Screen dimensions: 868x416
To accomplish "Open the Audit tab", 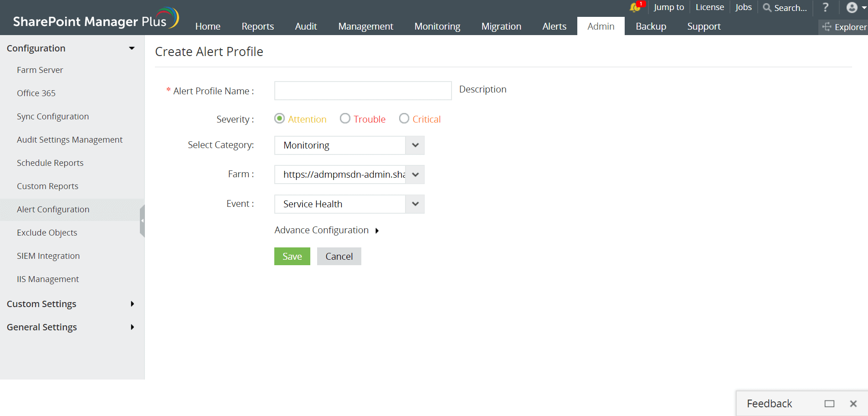I will [x=306, y=26].
